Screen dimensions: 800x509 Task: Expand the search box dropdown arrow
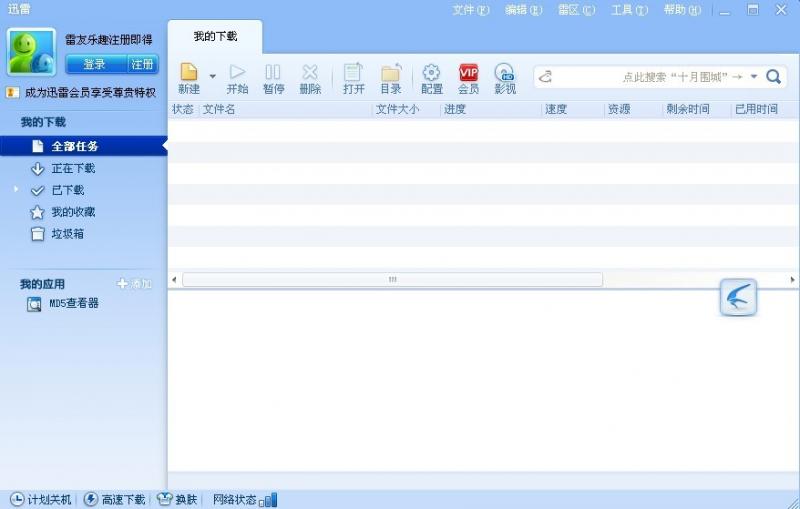tap(754, 77)
